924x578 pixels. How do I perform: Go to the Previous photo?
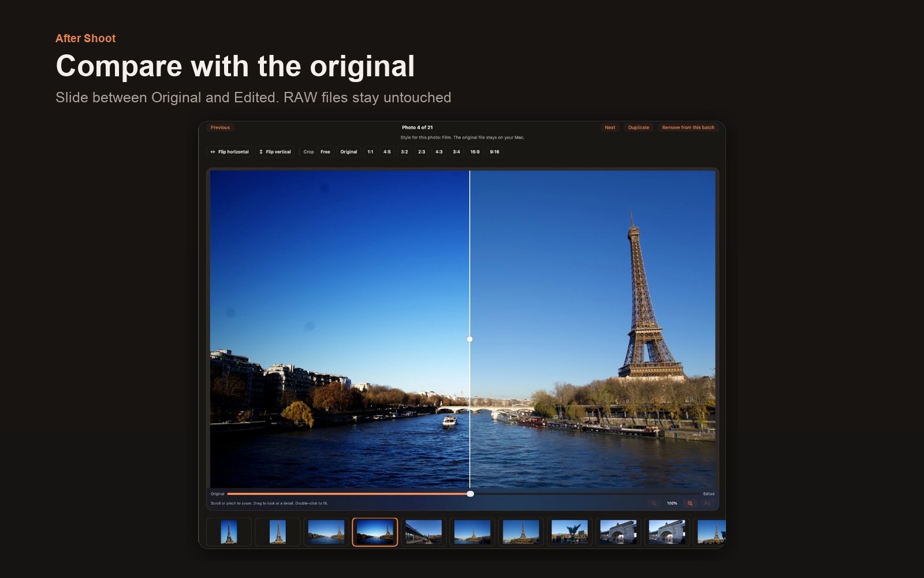tap(220, 127)
